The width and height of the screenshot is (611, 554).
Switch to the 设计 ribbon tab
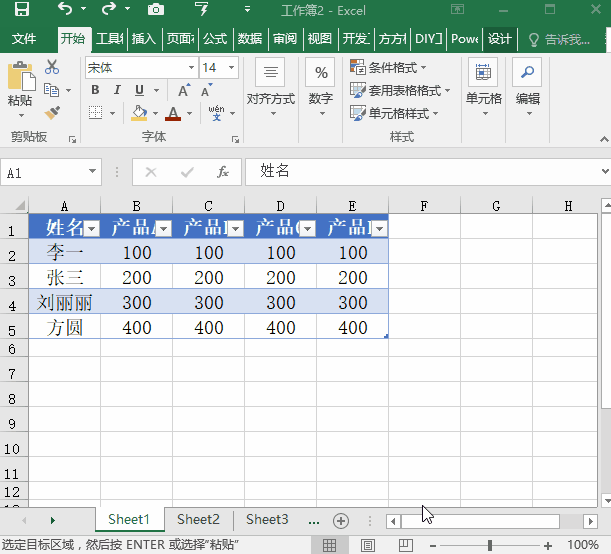coord(500,39)
